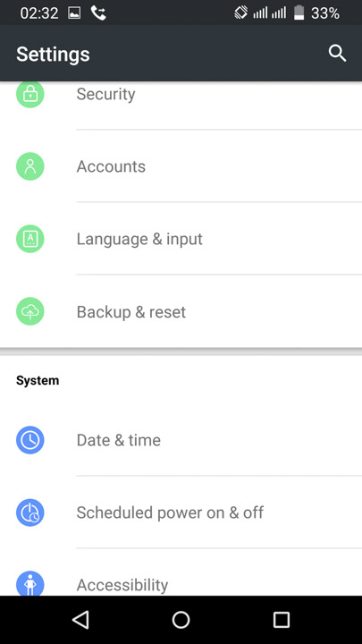Select Backup & reset option
This screenshot has height=644, width=362.
pyautogui.click(x=181, y=311)
